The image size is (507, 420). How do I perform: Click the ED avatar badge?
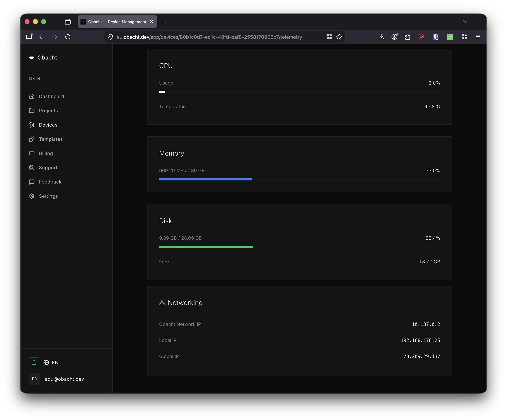[x=34, y=379]
